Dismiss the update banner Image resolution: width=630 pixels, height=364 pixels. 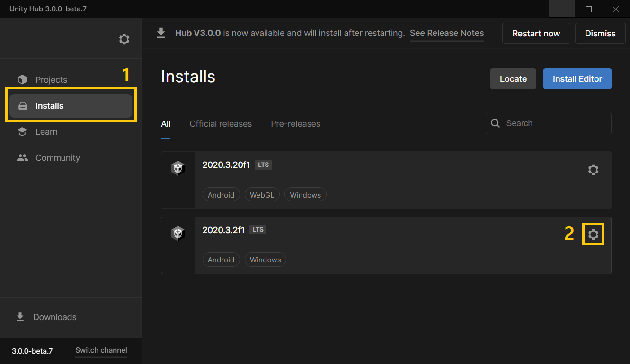click(x=600, y=34)
